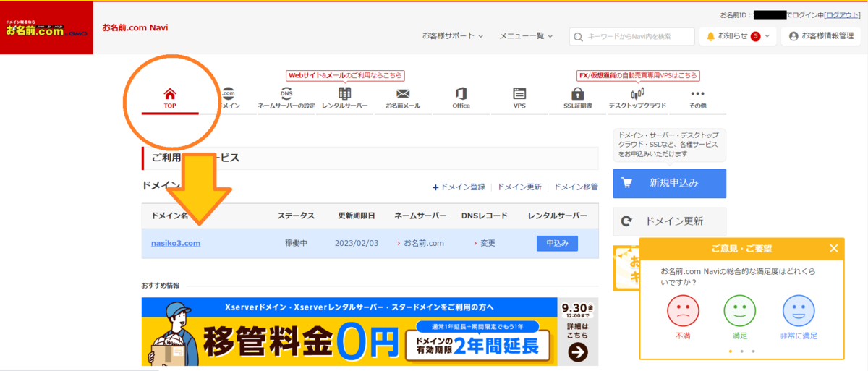Click the 2023/02/03 renewal date cell
The height and width of the screenshot is (371, 868).
click(x=356, y=243)
